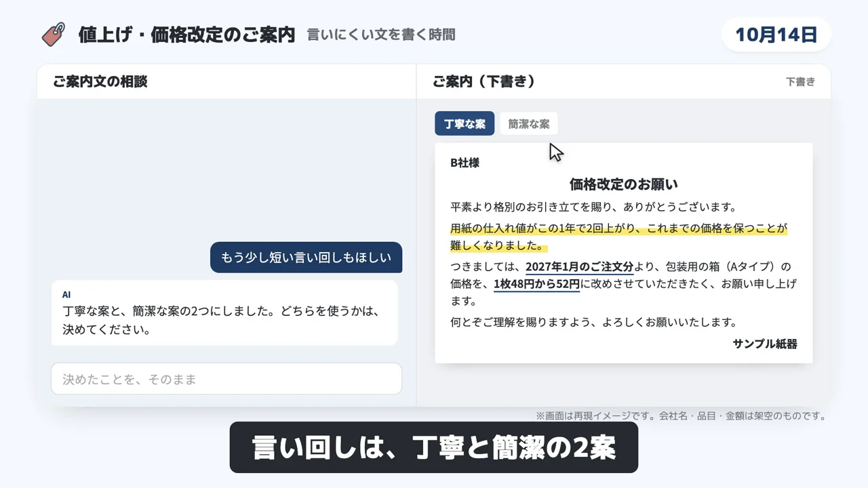The image size is (868, 488).
Task: Click the 下書き status label in the header
Action: point(800,82)
